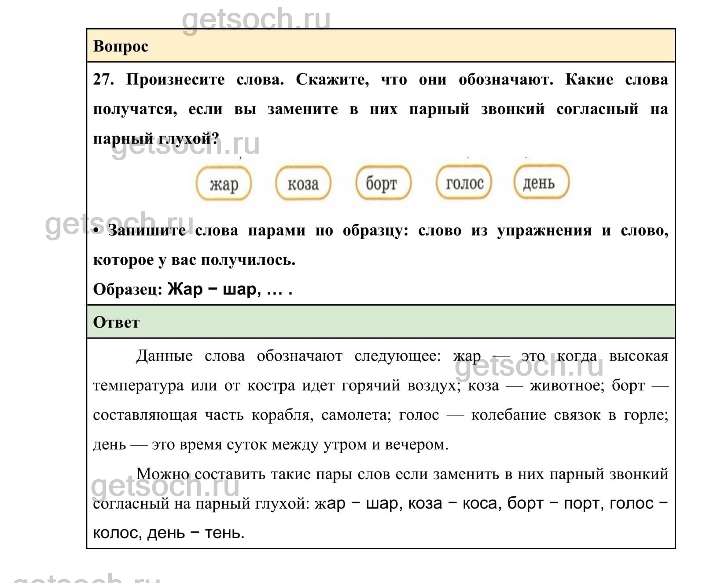Viewport: 728px width, 583px height.
Task: Click the "день" word bubble
Action: 541,182
